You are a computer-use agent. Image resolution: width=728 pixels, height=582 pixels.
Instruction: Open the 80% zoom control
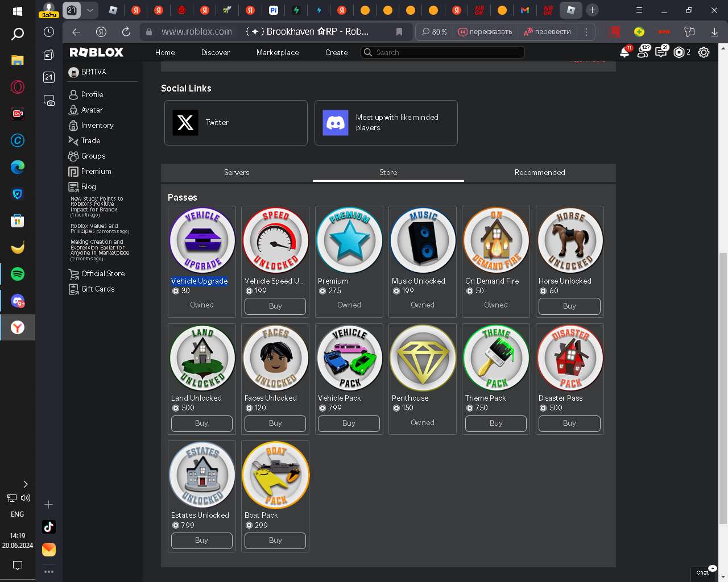(x=434, y=32)
